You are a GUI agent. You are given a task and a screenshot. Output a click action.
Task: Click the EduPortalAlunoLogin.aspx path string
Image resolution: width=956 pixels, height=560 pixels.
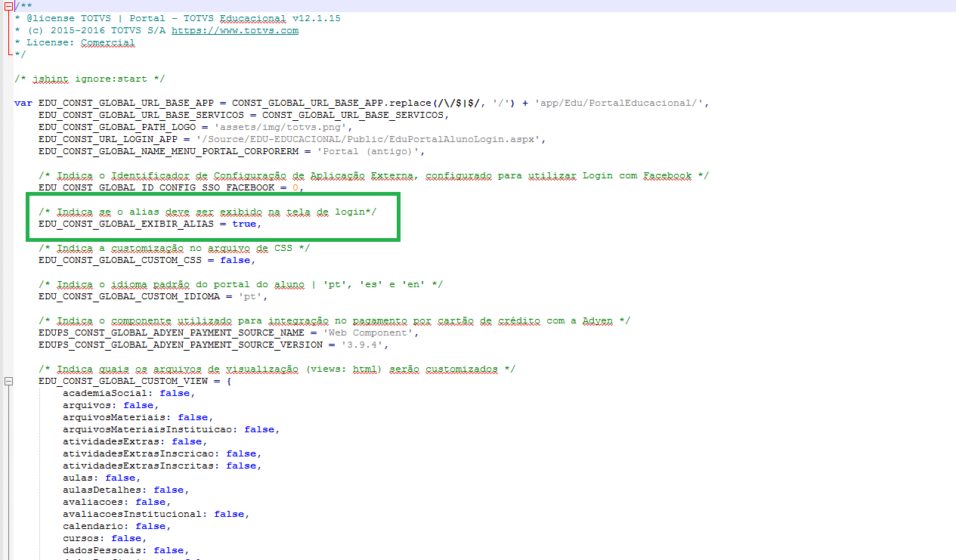tap(368, 140)
